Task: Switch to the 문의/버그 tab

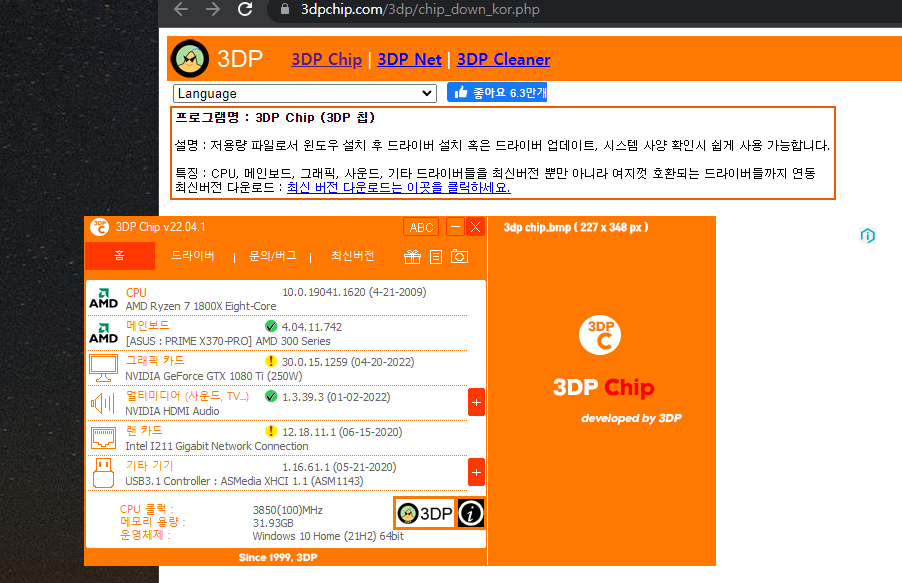Action: (x=273, y=256)
